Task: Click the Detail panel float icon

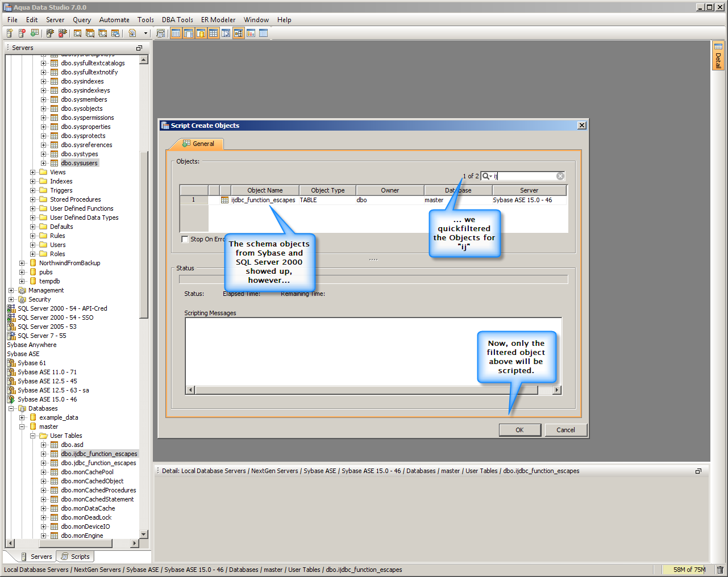Action: point(698,471)
